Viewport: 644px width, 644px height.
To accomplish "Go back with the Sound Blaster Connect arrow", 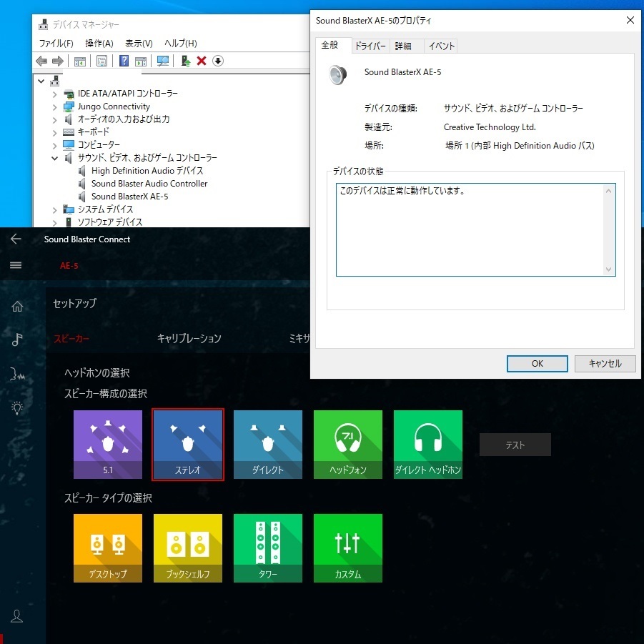I will coord(16,239).
